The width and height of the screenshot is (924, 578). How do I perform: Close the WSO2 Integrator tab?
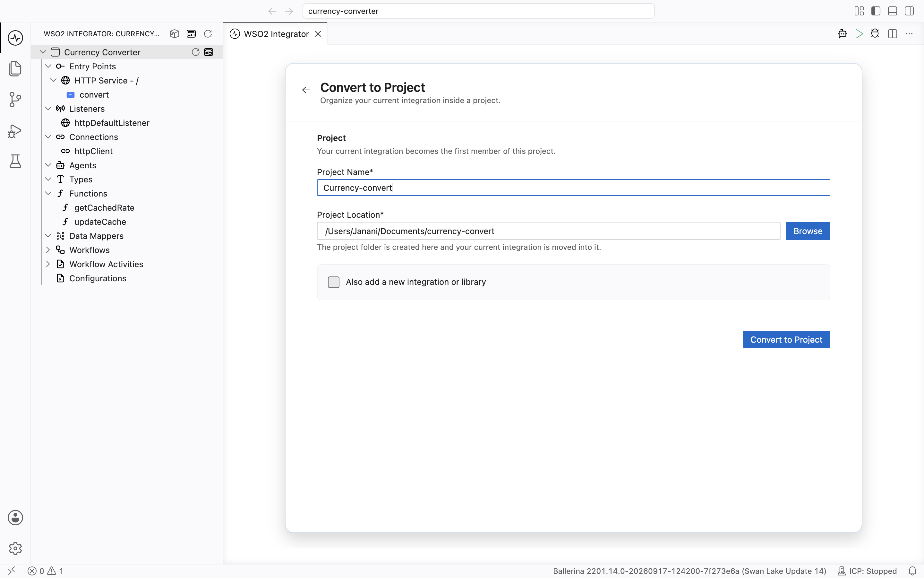point(318,34)
